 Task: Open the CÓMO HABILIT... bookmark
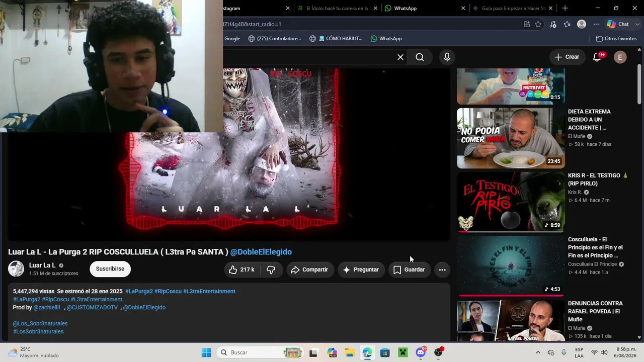coord(336,39)
